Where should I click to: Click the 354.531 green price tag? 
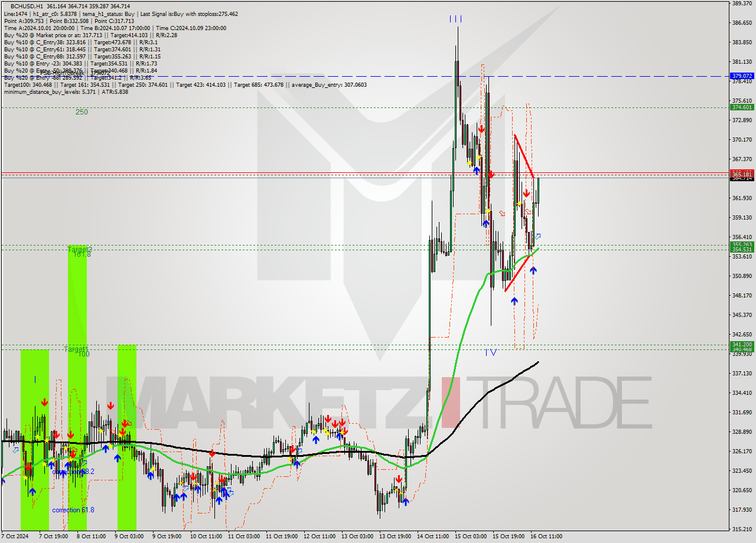[742, 250]
